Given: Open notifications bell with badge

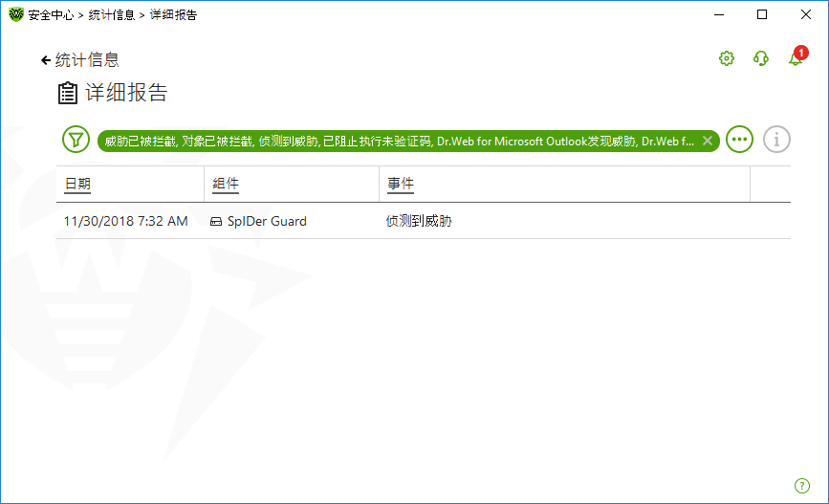Looking at the screenshot, I should 796,57.
